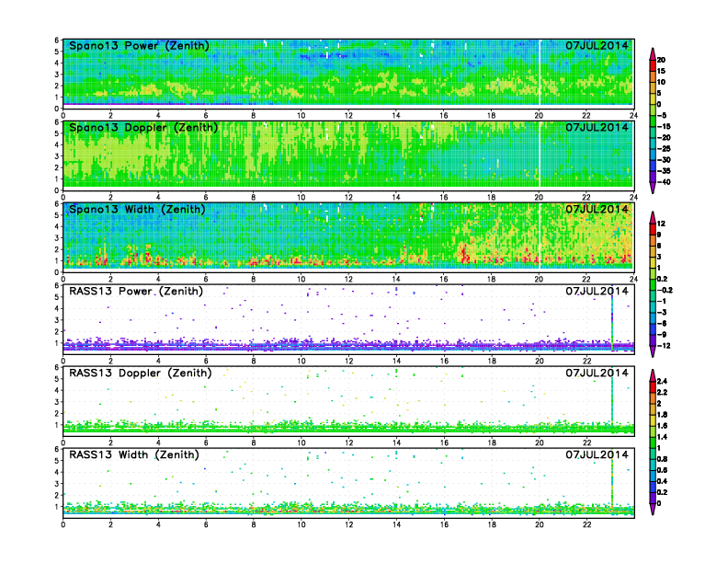
Task: Click the -35 label on the top colorbar
Action: (664, 171)
